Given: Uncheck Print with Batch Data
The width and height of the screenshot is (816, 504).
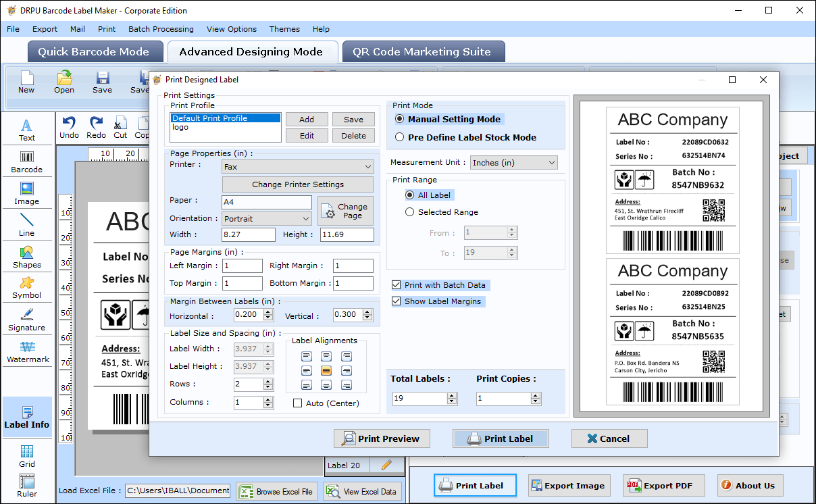Looking at the screenshot, I should tap(396, 285).
